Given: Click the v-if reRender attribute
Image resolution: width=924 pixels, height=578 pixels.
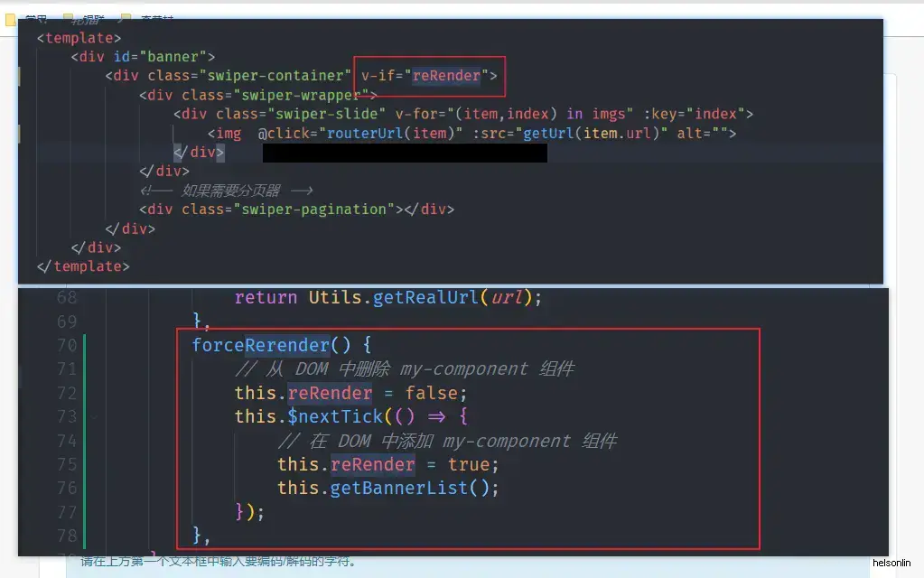Looking at the screenshot, I should pyautogui.click(x=429, y=76).
